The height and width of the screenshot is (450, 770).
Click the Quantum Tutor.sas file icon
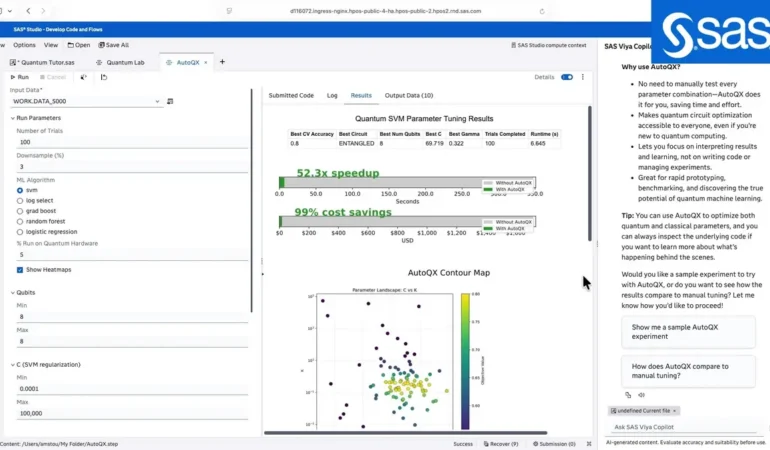click(x=13, y=62)
